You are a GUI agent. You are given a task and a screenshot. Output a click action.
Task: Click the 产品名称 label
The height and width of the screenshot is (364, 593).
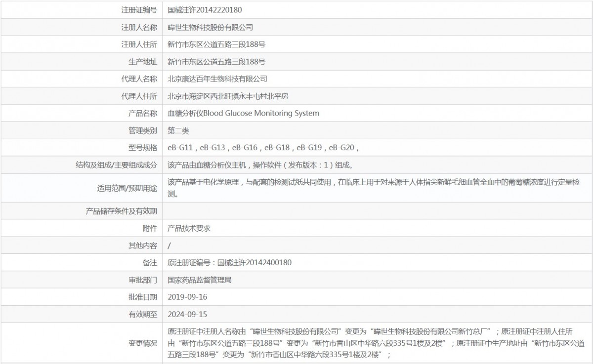click(143, 113)
